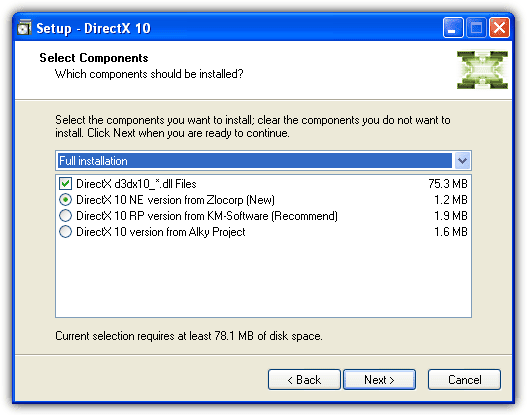This screenshot has width=527, height=415.
Task: Click the disk space requirement text
Action: click(189, 336)
